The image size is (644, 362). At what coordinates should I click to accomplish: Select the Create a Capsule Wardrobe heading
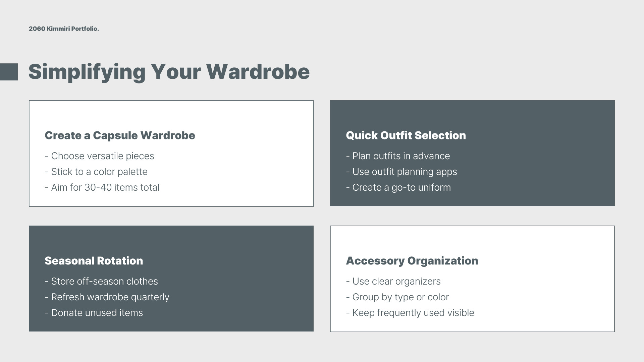pos(120,135)
